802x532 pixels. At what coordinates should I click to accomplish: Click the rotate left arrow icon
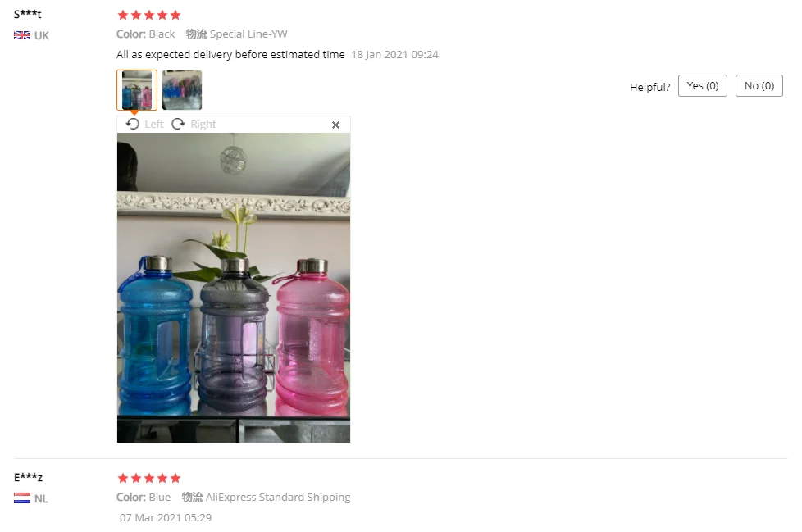[133, 124]
